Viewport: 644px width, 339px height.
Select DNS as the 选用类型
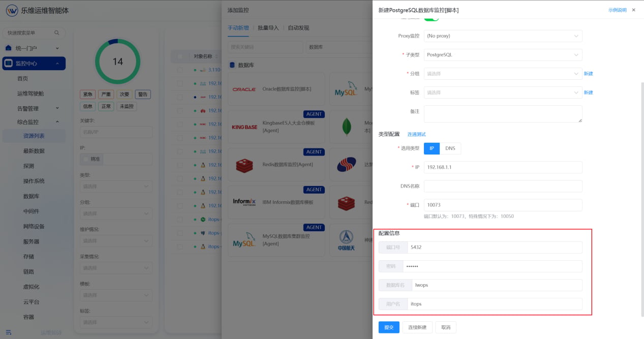(450, 148)
